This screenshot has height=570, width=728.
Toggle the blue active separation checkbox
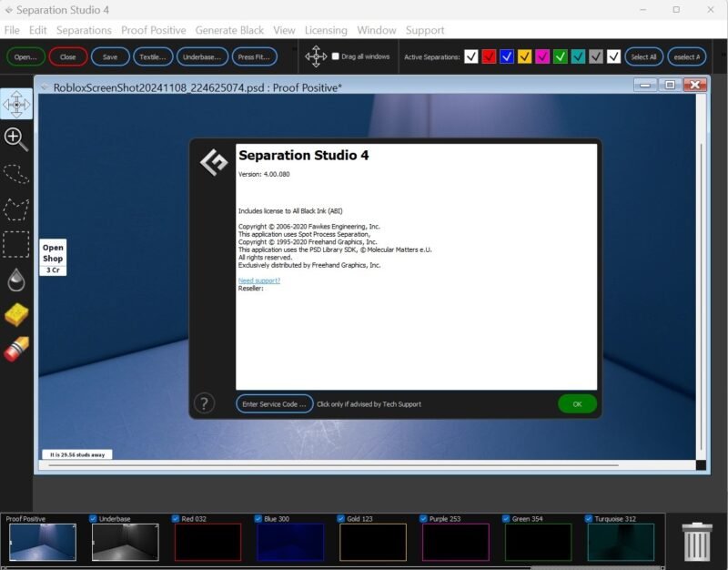pyautogui.click(x=507, y=56)
